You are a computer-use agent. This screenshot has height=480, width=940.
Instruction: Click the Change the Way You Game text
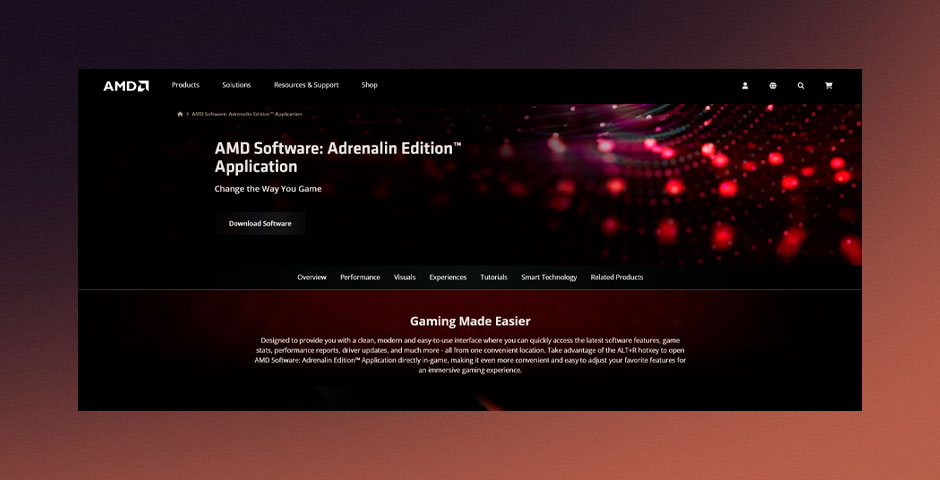coord(268,189)
